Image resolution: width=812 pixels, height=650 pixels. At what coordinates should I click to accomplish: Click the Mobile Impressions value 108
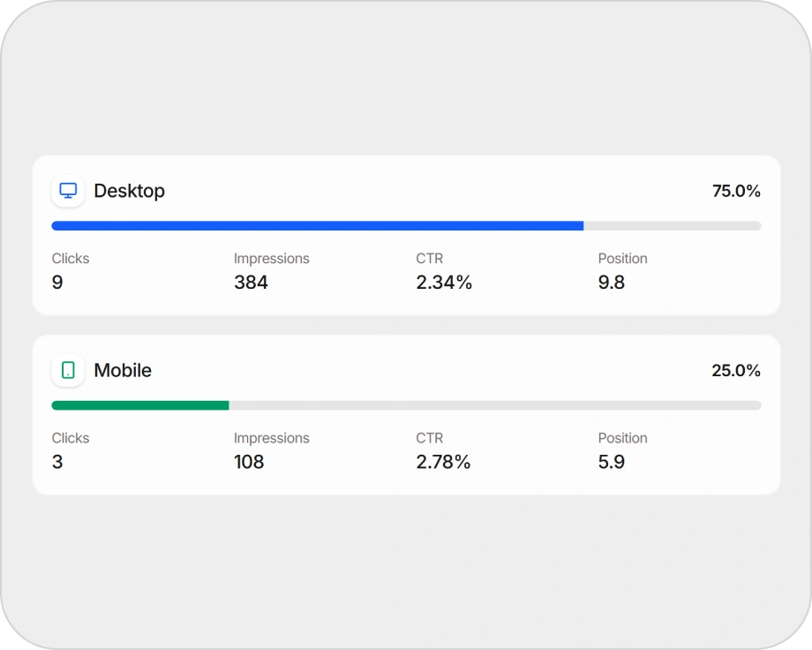tap(249, 462)
